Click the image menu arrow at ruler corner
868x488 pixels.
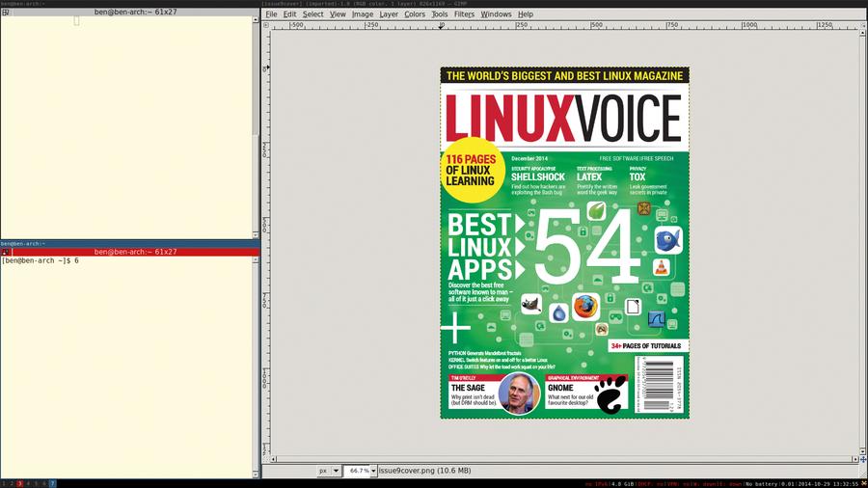[266, 25]
